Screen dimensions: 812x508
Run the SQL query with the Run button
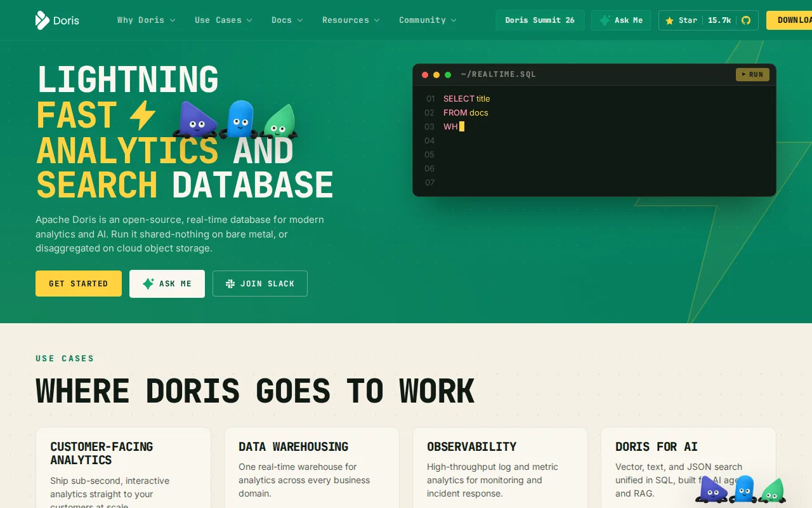(752, 74)
